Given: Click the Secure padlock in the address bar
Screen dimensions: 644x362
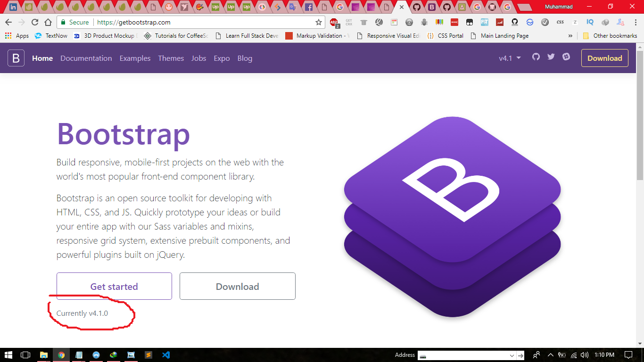Looking at the screenshot, I should pyautogui.click(x=63, y=22).
